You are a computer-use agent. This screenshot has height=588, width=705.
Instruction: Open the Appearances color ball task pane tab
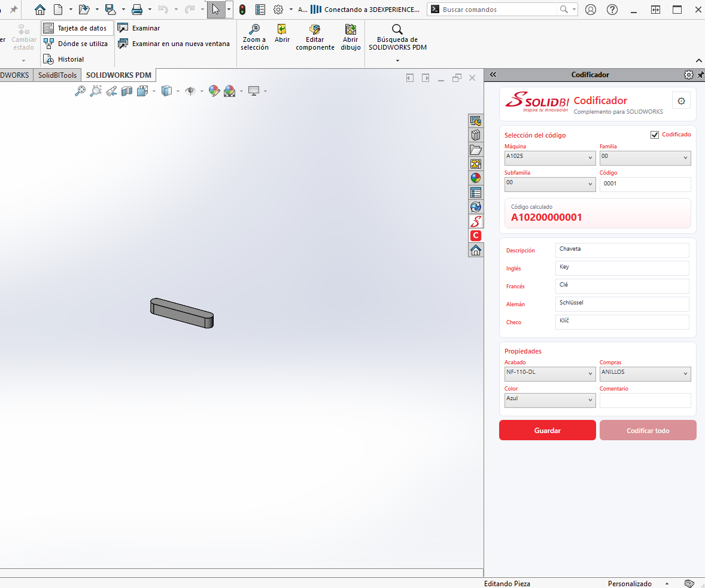click(x=476, y=178)
